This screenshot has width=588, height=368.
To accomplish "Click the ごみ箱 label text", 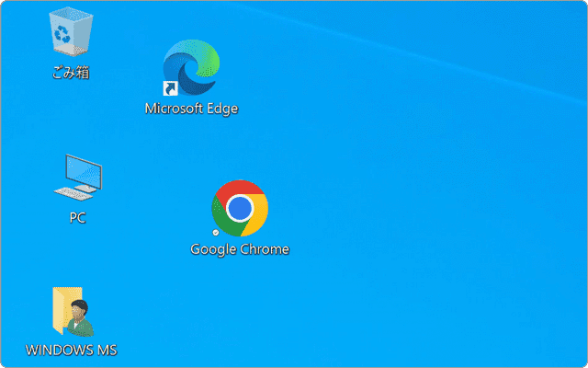I will click(71, 72).
